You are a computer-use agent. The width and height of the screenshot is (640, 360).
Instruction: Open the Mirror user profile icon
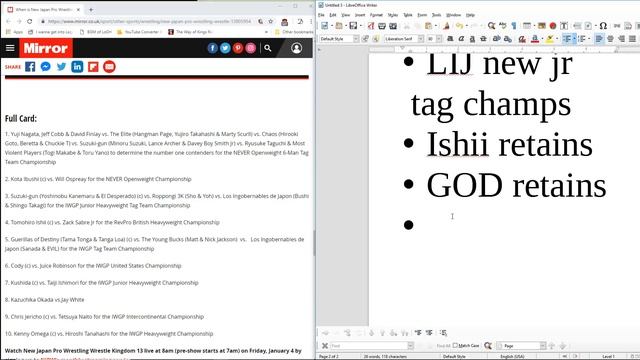tap(296, 48)
